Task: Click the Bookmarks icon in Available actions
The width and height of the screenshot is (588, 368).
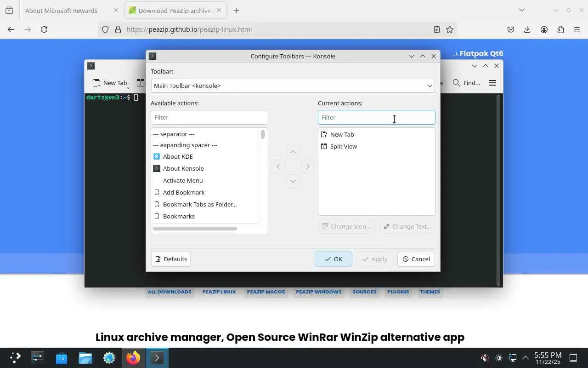Action: tap(157, 216)
